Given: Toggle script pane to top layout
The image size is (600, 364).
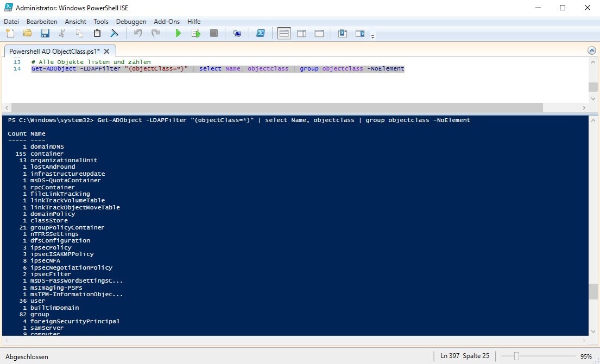Looking at the screenshot, I should [x=284, y=34].
